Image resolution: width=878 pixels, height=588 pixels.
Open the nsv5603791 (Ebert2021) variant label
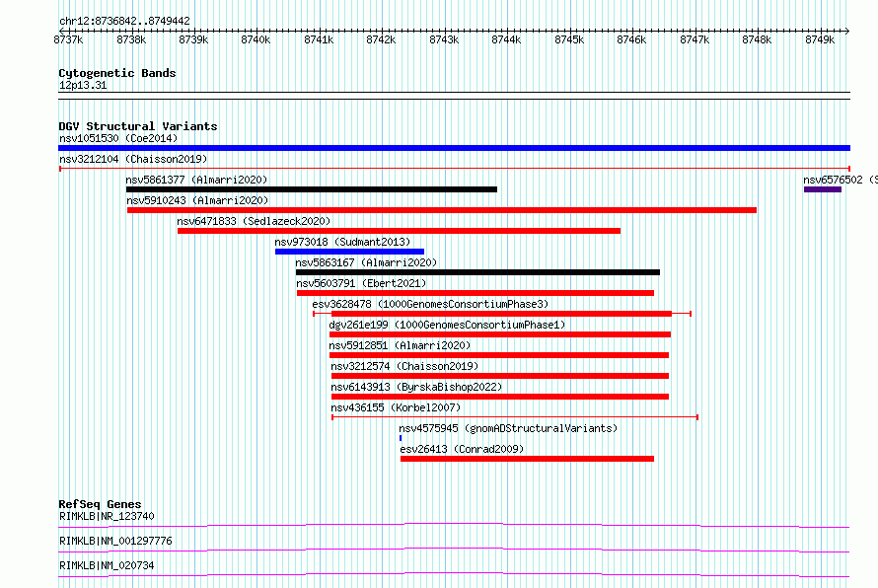(x=361, y=283)
